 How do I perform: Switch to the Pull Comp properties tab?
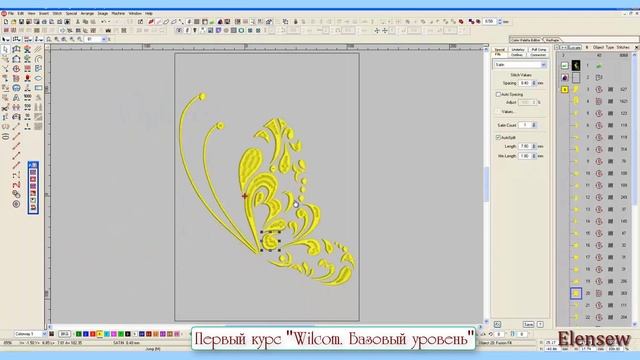point(539,49)
